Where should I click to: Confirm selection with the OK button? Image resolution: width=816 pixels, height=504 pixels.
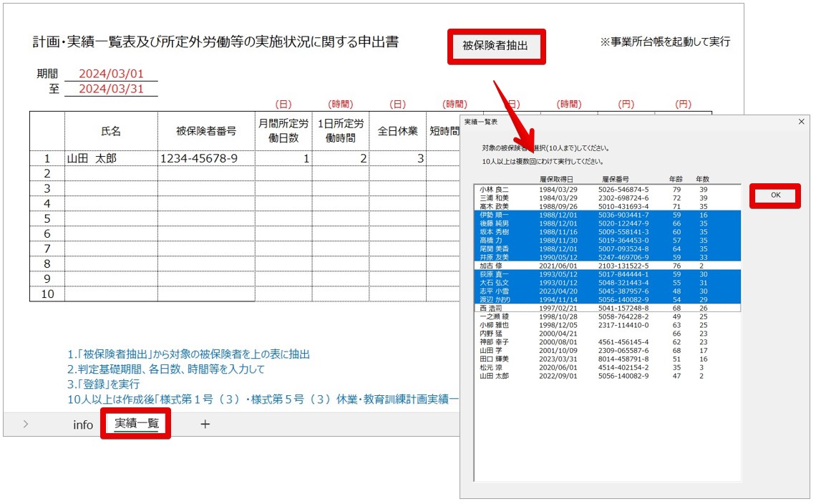(775, 195)
